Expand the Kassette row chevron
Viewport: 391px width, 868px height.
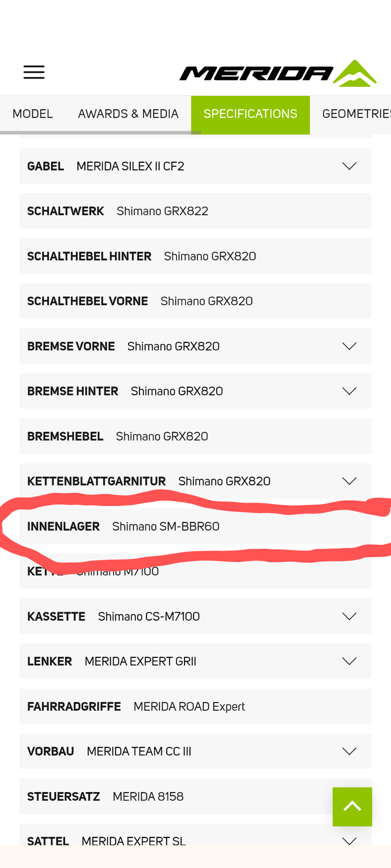[349, 616]
